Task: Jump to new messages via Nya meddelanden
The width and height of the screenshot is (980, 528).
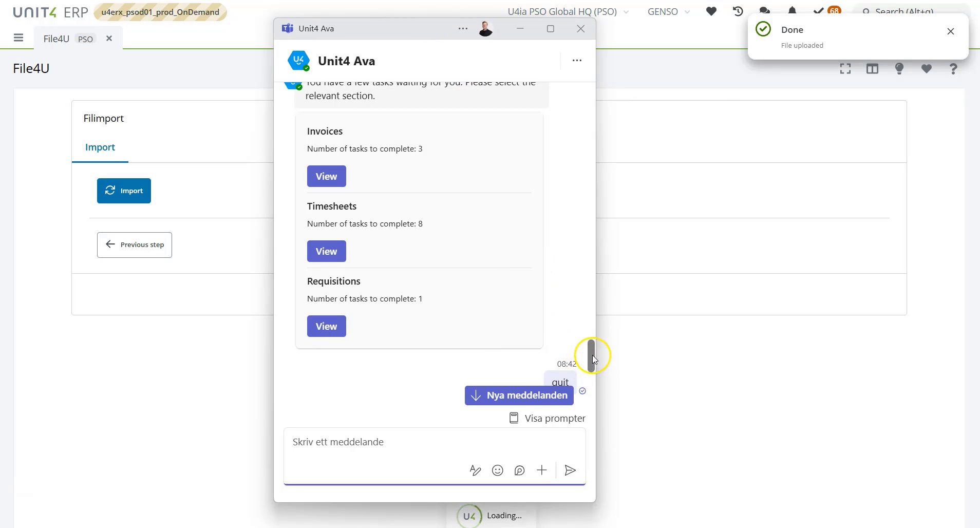Action: tap(519, 395)
